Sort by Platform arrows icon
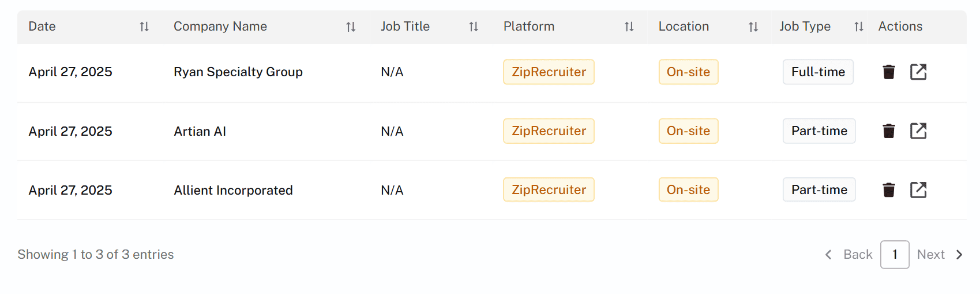 click(629, 27)
